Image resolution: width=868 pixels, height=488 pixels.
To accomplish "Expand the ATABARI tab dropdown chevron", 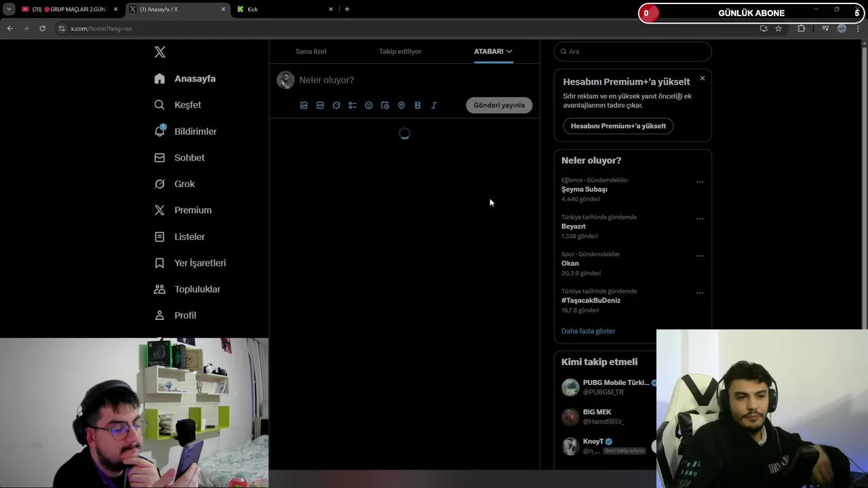I will click(x=509, y=52).
